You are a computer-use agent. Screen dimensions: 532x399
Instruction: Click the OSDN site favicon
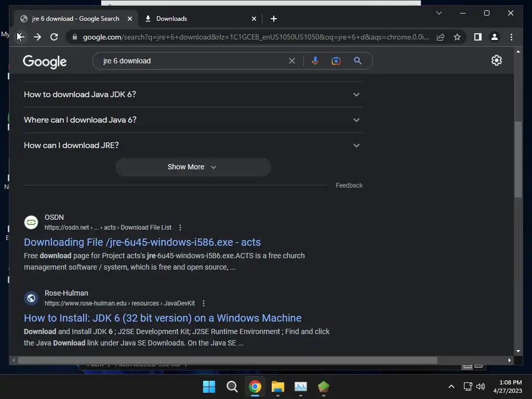[31, 222]
